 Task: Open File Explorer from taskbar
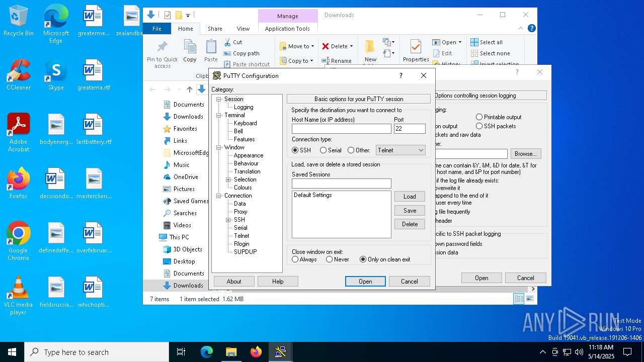[231, 352]
